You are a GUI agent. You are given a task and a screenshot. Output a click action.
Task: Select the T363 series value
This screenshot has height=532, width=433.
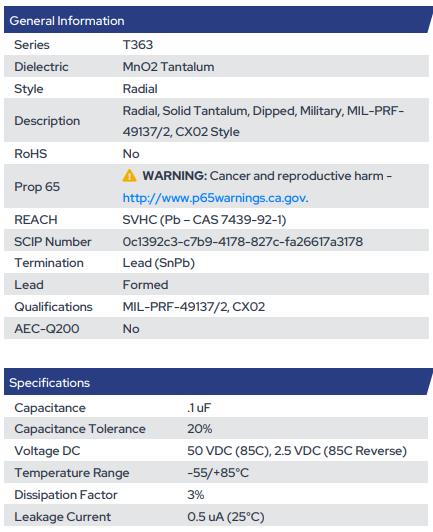(x=138, y=45)
